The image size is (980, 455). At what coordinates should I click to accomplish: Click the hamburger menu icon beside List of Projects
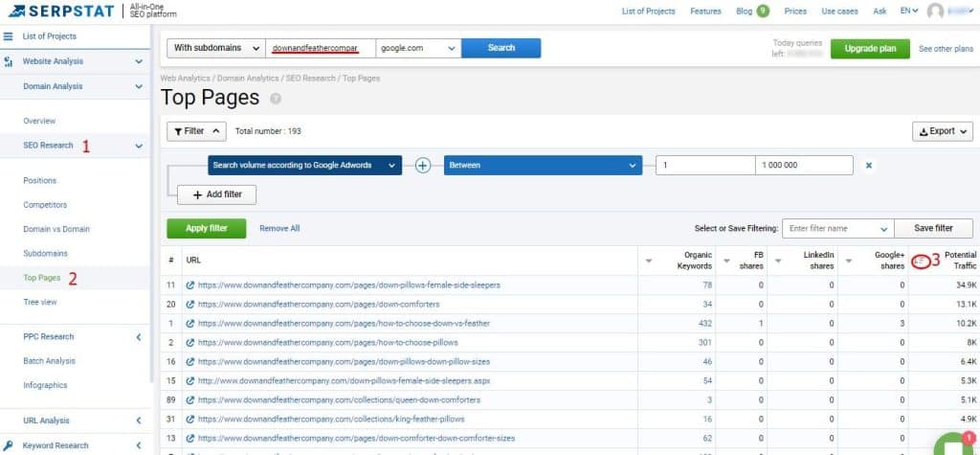tap(9, 36)
